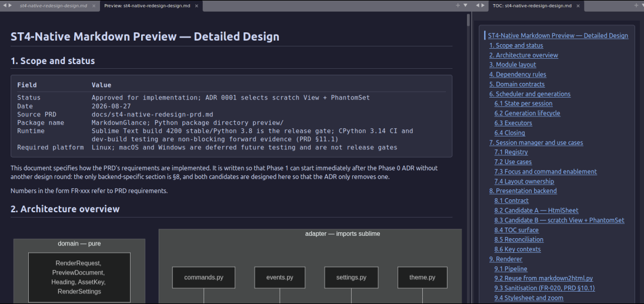This screenshot has width=644, height=304.
Task: Select the TOC: st4-native-redesign-design.md tab
Action: pos(532,6)
